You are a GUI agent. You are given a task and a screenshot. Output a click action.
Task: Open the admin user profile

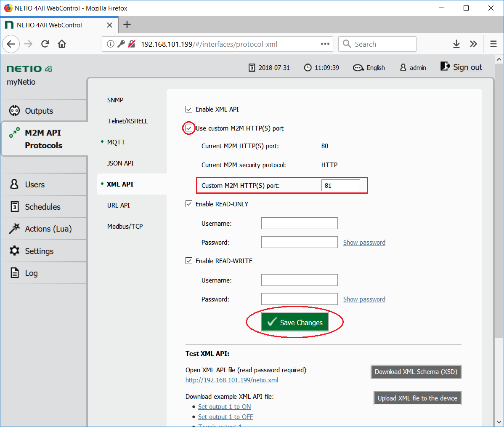pyautogui.click(x=413, y=67)
